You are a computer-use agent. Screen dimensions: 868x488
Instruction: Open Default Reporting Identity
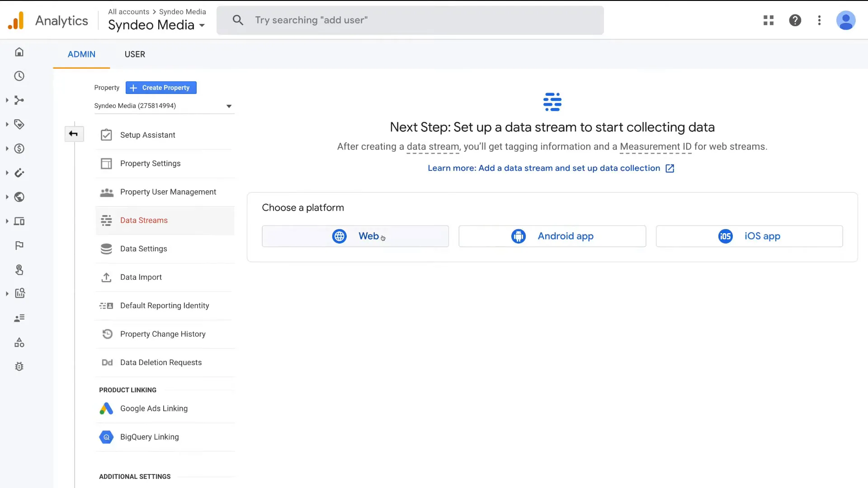(x=165, y=306)
